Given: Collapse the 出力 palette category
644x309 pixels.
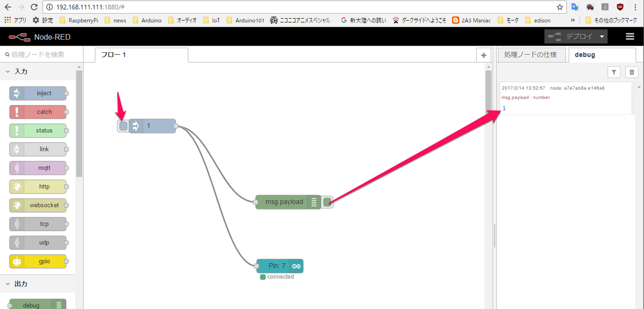Looking at the screenshot, I should pos(8,284).
